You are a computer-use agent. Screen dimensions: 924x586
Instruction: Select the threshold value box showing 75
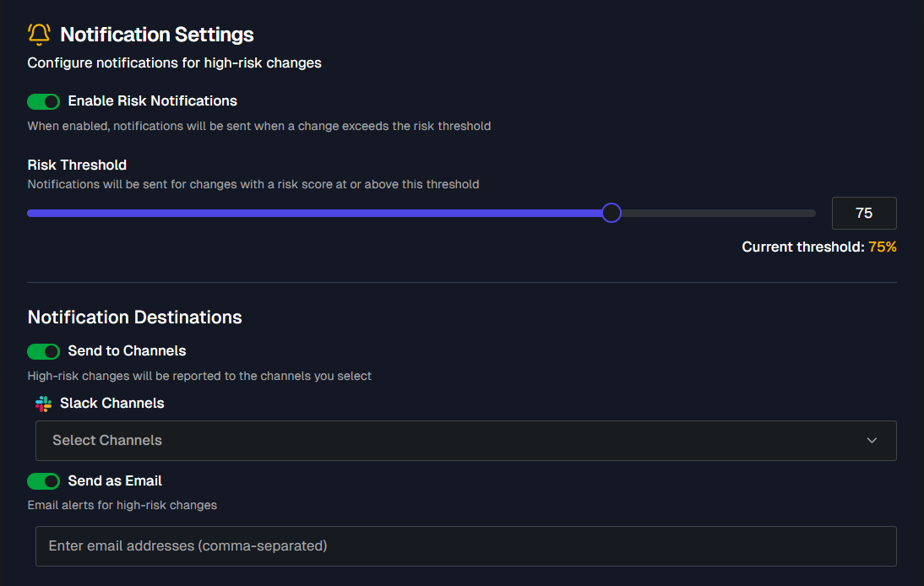coord(864,213)
